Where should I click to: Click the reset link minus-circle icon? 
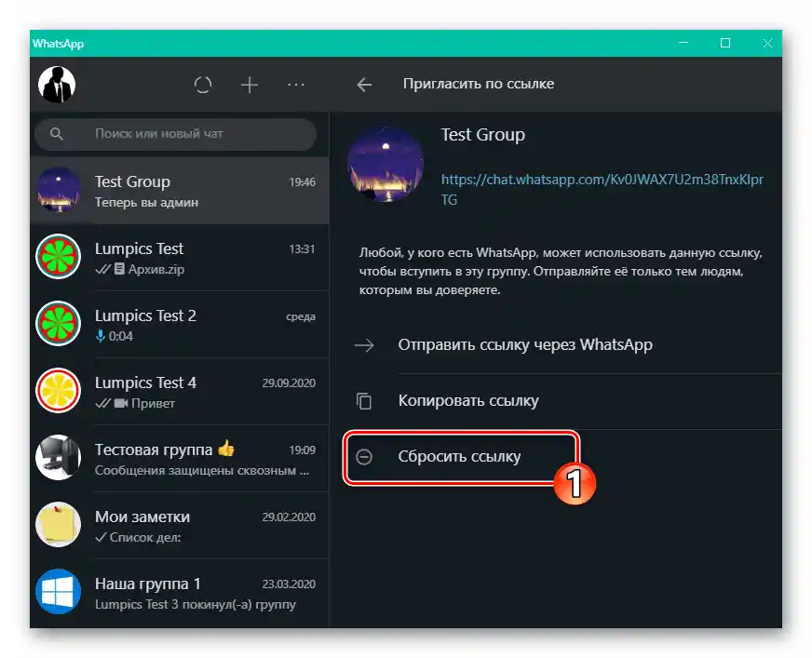364,457
